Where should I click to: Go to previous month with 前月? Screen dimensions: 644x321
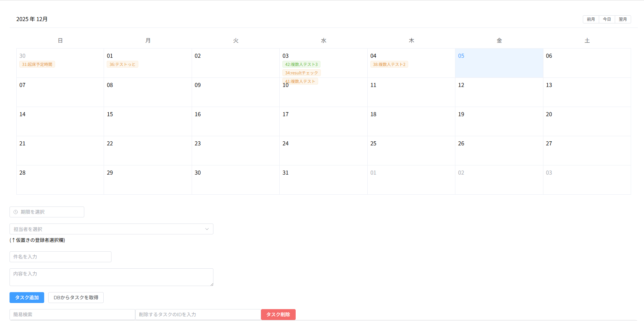click(591, 19)
